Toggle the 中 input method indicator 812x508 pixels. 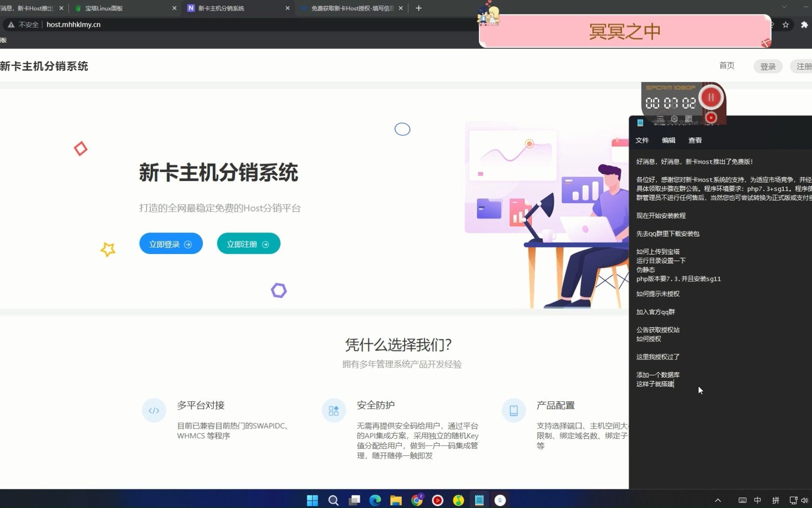tap(757, 500)
